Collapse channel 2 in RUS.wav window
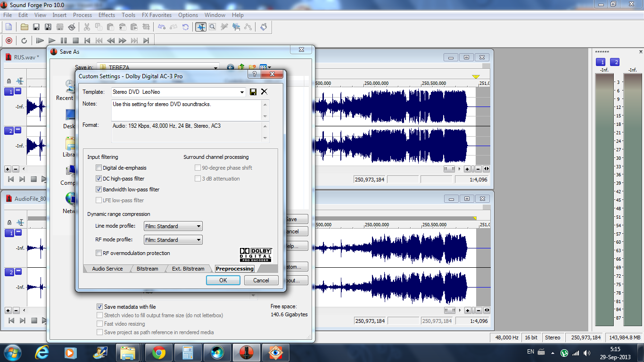644x362 pixels. click(18, 130)
